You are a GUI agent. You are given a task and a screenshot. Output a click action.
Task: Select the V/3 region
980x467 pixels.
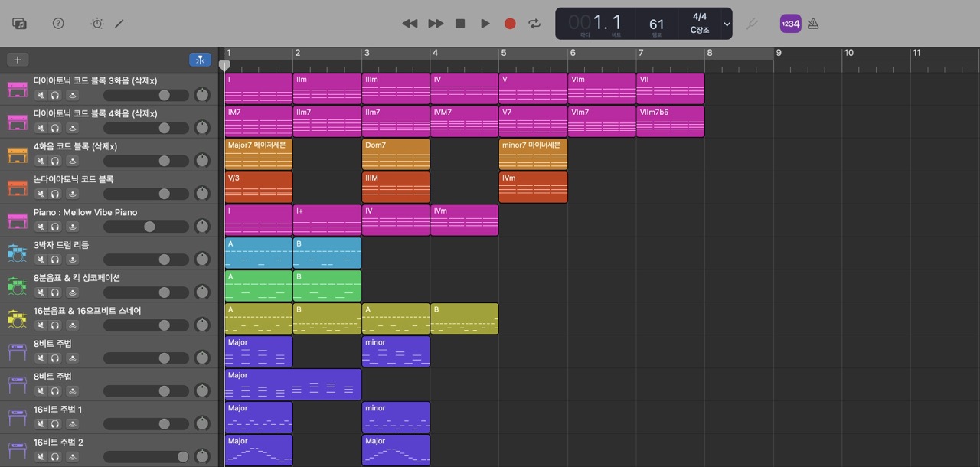point(259,188)
